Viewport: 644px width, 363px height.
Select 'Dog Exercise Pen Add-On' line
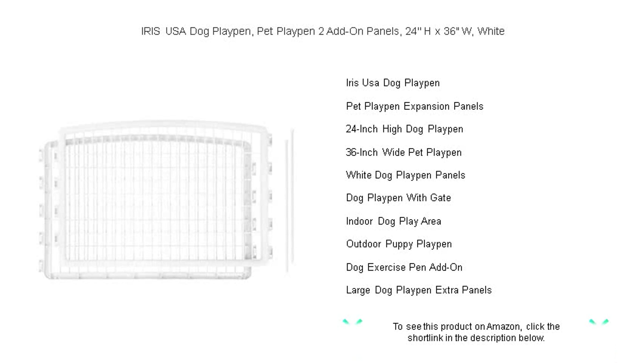[404, 267]
